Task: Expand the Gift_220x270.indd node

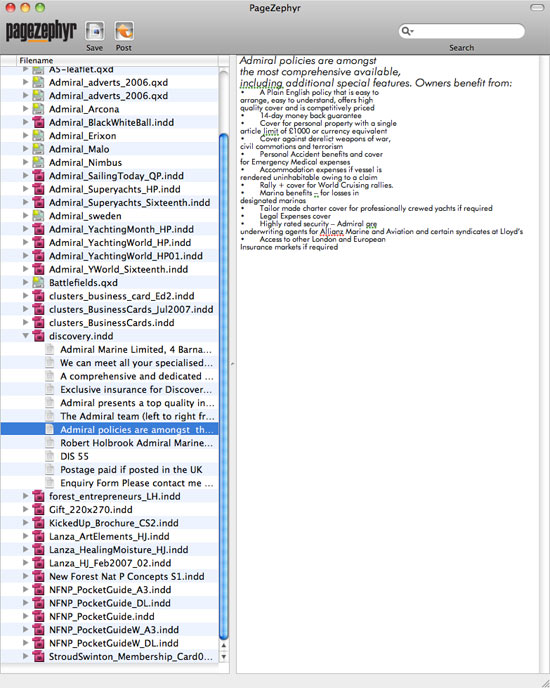Action: (25, 509)
